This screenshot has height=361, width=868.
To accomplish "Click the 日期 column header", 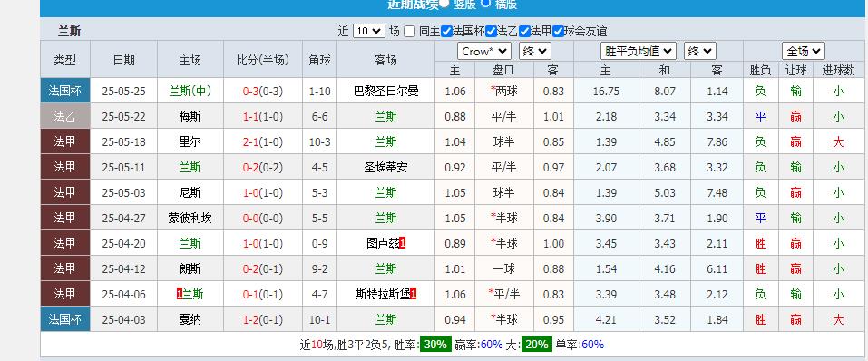I will (x=123, y=60).
